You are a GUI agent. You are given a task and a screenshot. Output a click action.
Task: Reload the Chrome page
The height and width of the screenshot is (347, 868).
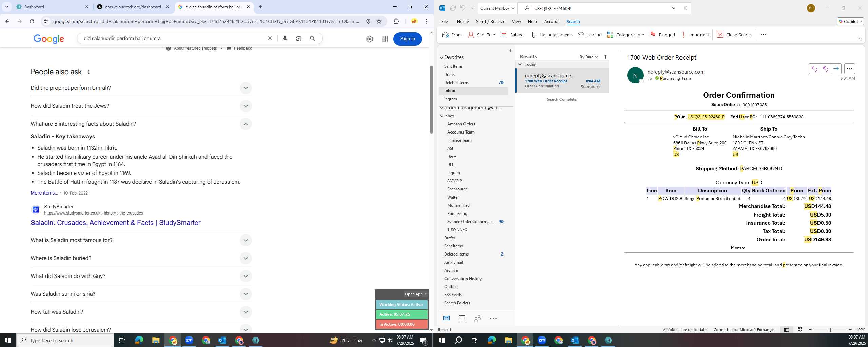click(32, 21)
